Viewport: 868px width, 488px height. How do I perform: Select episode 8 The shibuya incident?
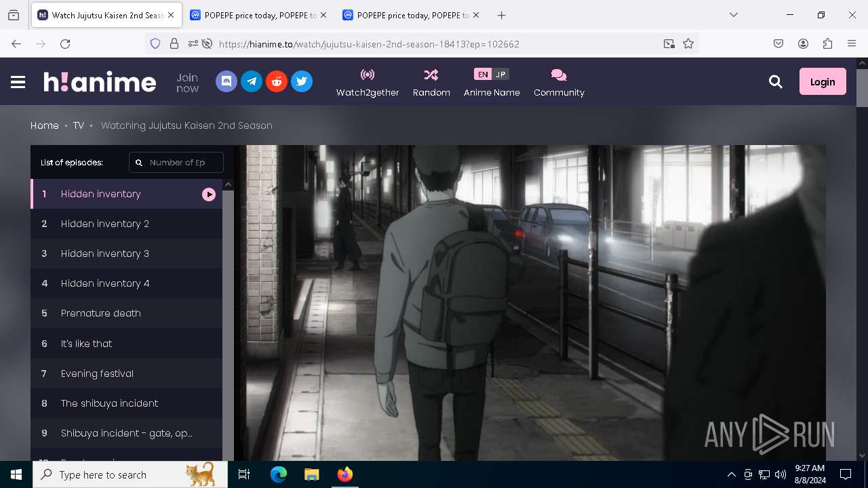click(x=126, y=403)
